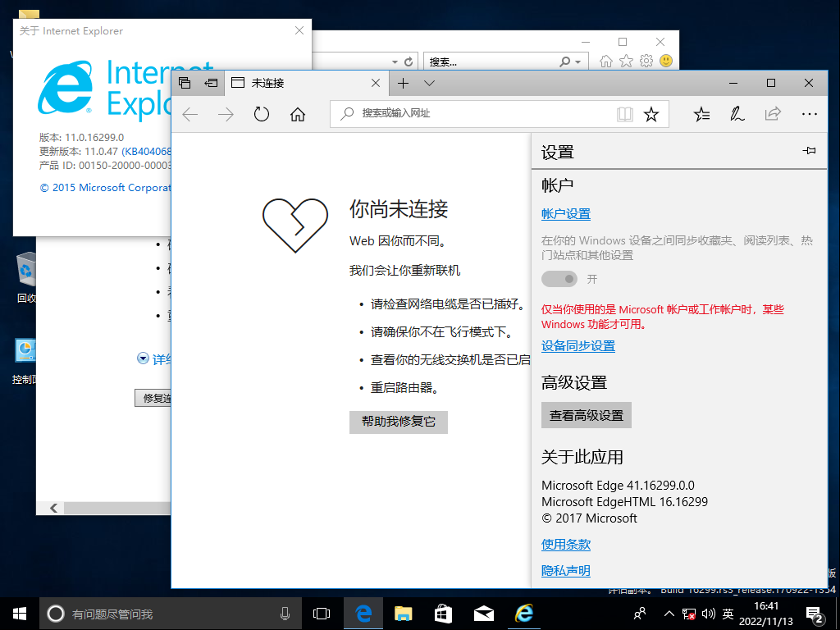This screenshot has width=840, height=630.
Task: Click the left scroll arrow in Internet Explorer
Action: tap(53, 508)
